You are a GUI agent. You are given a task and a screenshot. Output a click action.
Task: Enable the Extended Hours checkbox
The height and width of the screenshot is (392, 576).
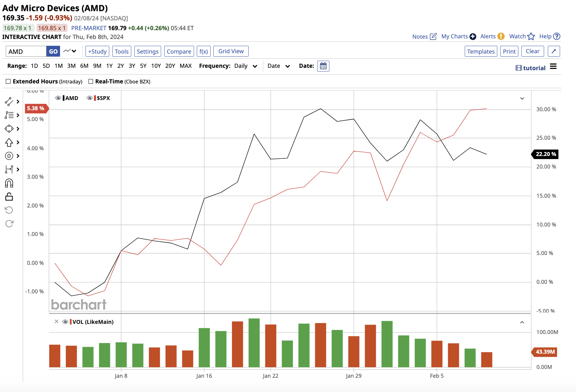pyautogui.click(x=8, y=81)
